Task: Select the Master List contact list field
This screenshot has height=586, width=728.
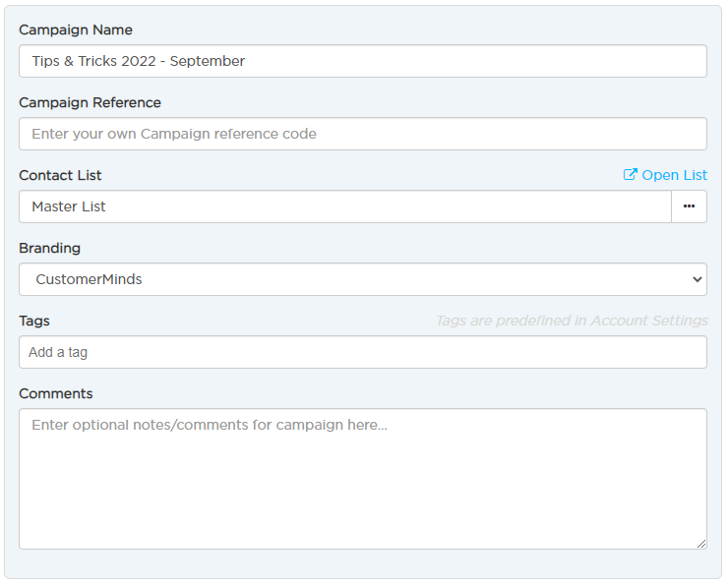Action: click(345, 206)
